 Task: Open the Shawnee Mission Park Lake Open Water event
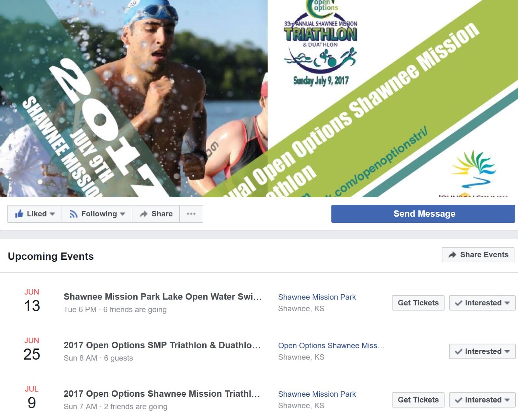(163, 297)
